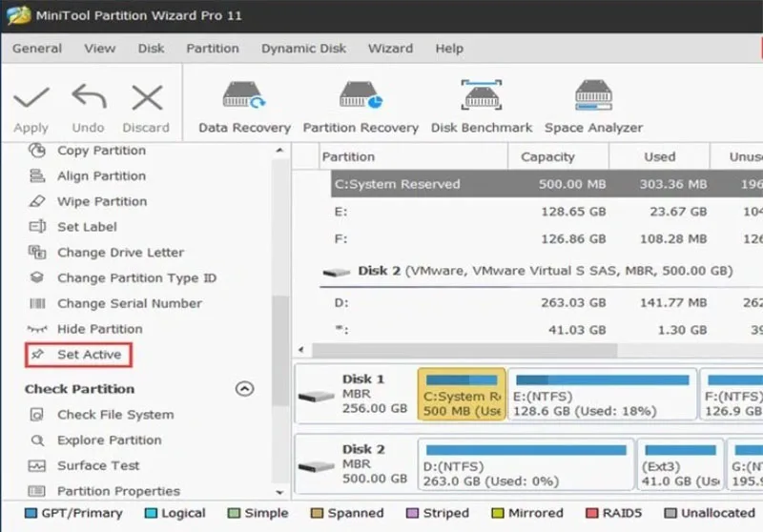Click the Undo arrow icon
Screen dimensions: 763x532
89,96
